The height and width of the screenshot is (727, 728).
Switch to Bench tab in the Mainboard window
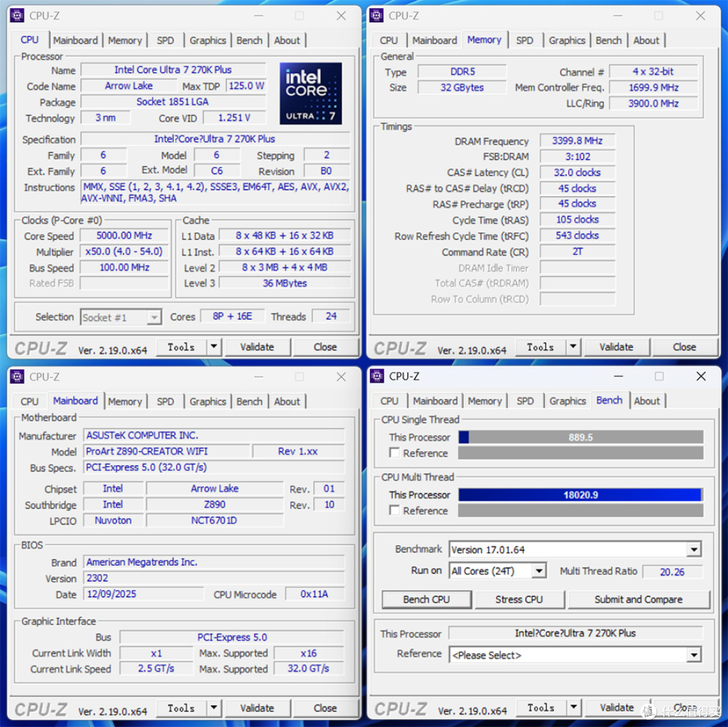tap(249, 401)
